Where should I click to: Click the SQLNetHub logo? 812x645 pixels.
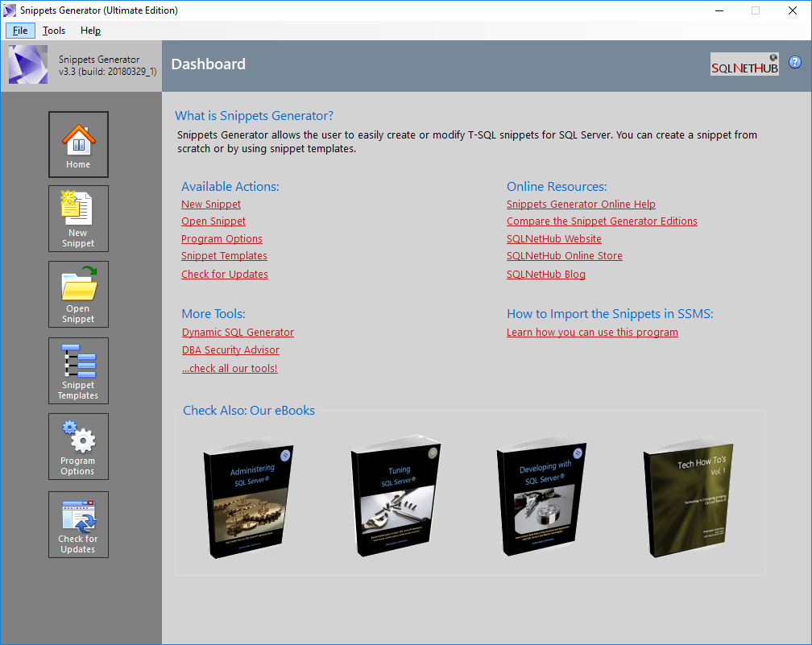pyautogui.click(x=744, y=64)
